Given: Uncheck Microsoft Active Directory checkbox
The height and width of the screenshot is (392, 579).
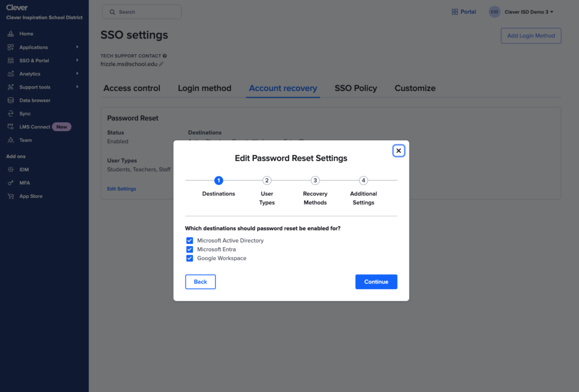Looking at the screenshot, I should 190,240.
